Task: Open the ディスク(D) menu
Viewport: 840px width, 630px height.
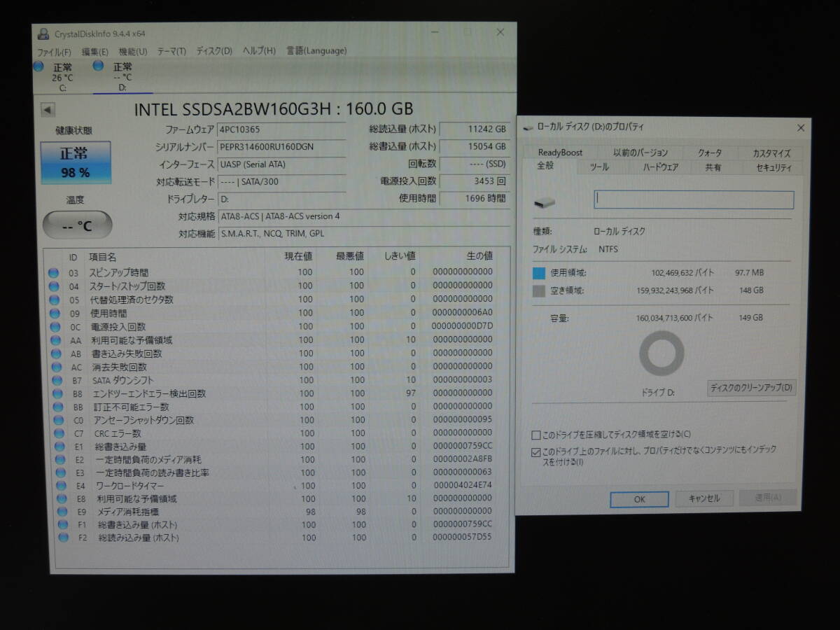Action: pos(214,51)
